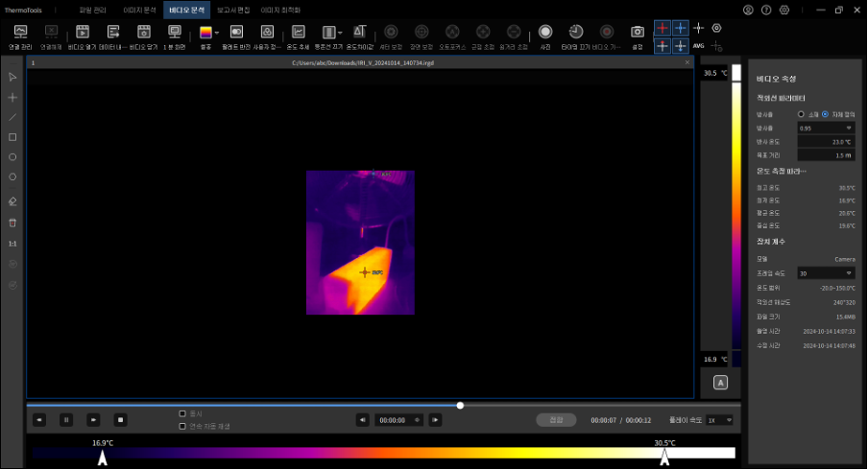Select the rectangle measurement tool
Viewport: 868px width, 470px height.
click(x=12, y=137)
